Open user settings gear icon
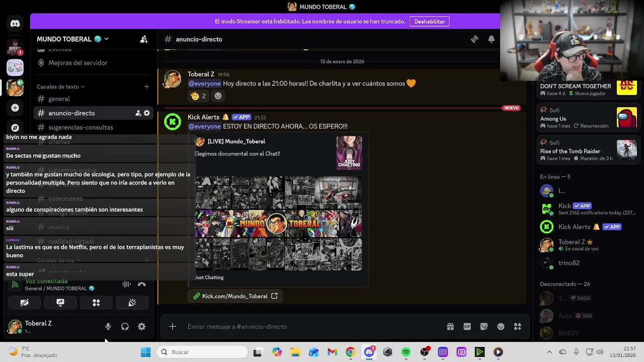 point(142,327)
